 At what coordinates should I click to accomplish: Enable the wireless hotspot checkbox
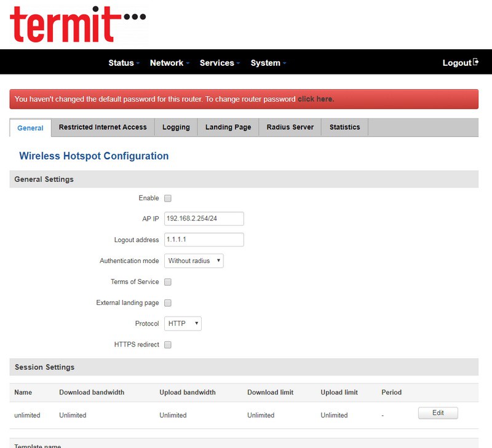[x=168, y=198]
